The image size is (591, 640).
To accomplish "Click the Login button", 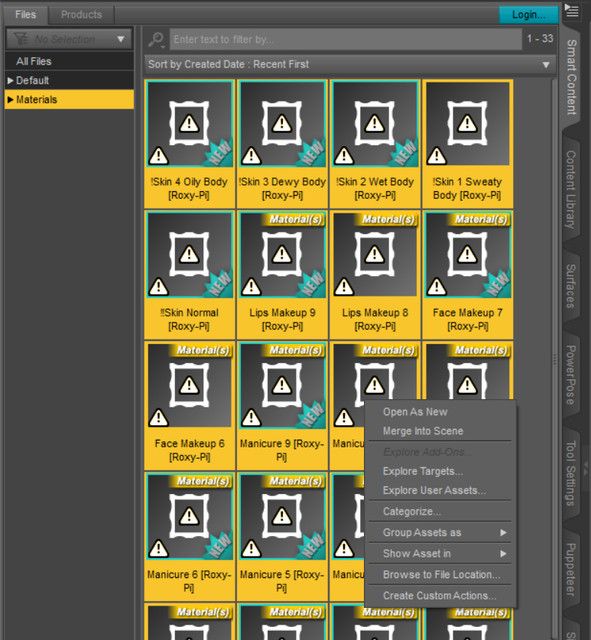I will click(x=529, y=15).
